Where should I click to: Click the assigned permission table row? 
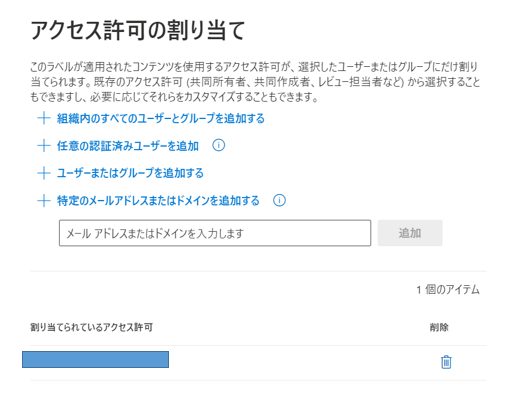click(258, 363)
